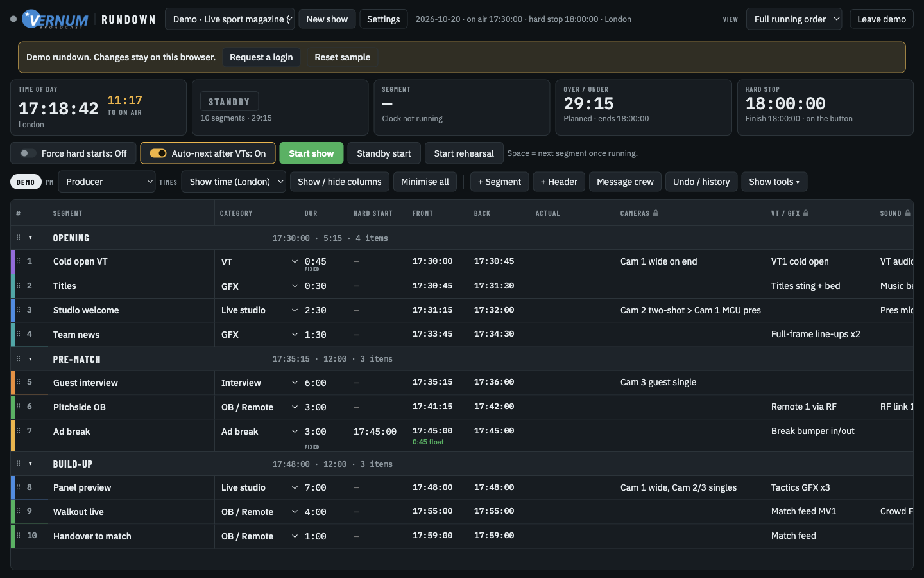Viewport: 924px width, 578px height.
Task: Grab the drag handle of Cold open VT row
Action: tap(18, 261)
